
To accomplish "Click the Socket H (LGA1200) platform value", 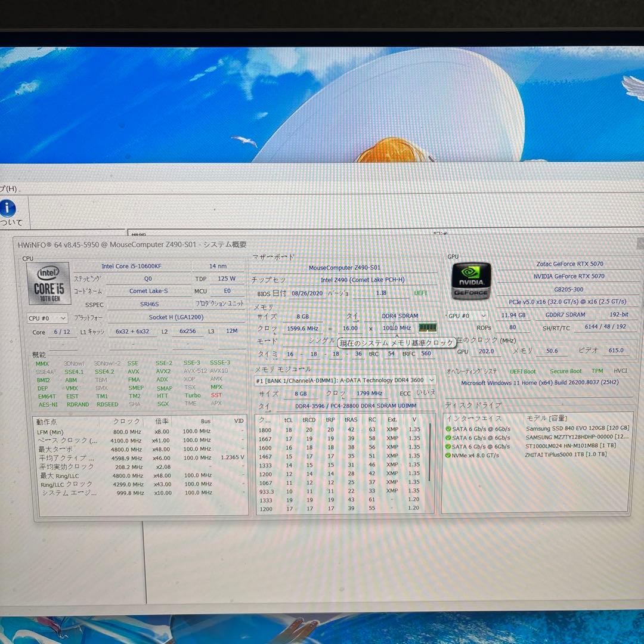I will pyautogui.click(x=176, y=317).
